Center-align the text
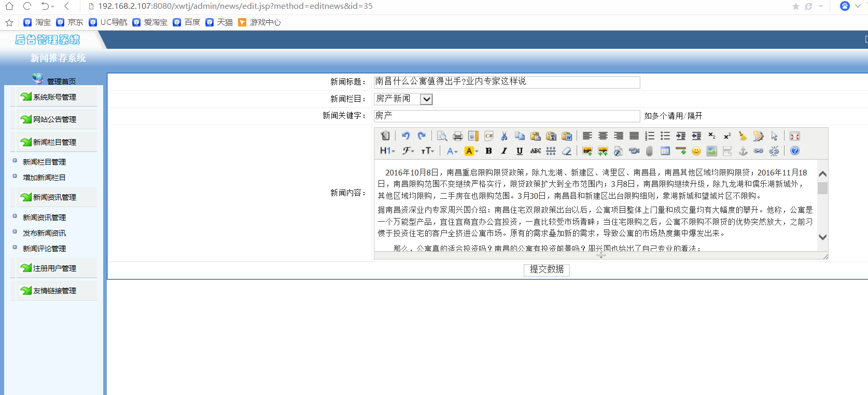This screenshot has width=868, height=395. (603, 136)
